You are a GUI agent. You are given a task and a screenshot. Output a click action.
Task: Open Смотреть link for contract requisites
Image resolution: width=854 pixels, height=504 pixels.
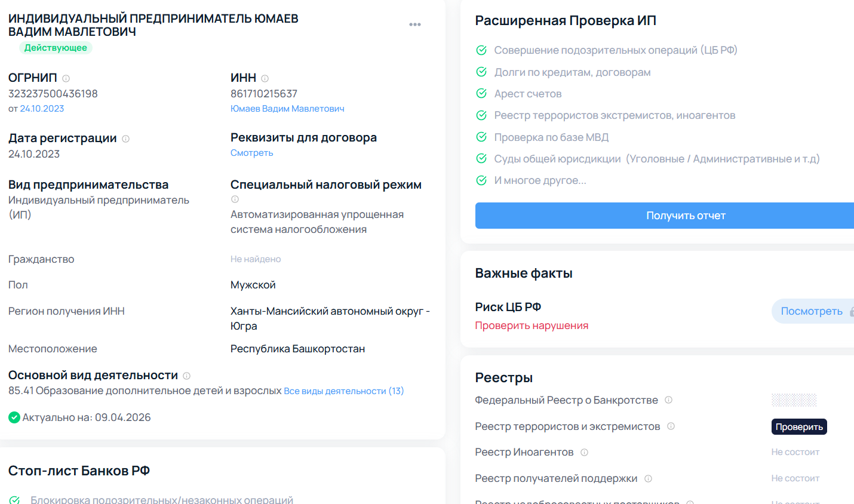coord(251,153)
